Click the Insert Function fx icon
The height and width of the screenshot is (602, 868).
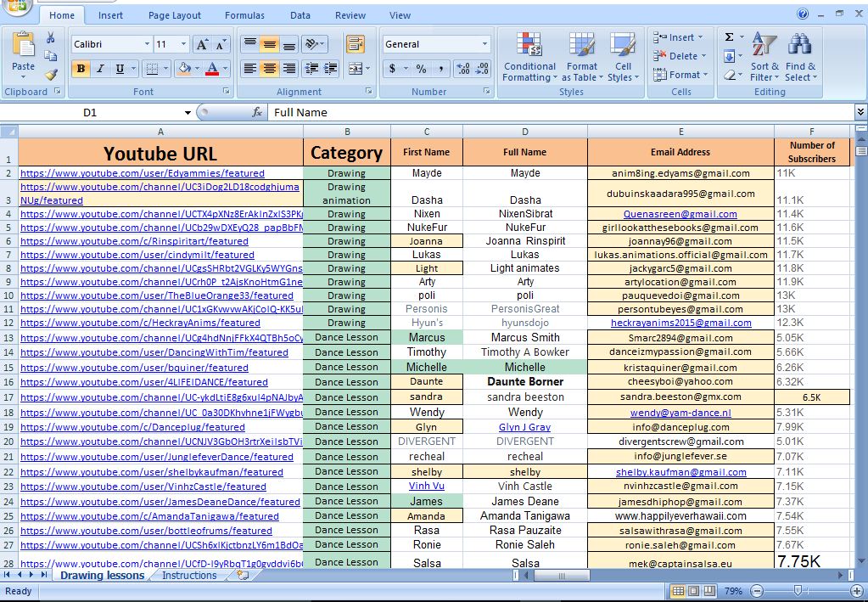(x=257, y=112)
